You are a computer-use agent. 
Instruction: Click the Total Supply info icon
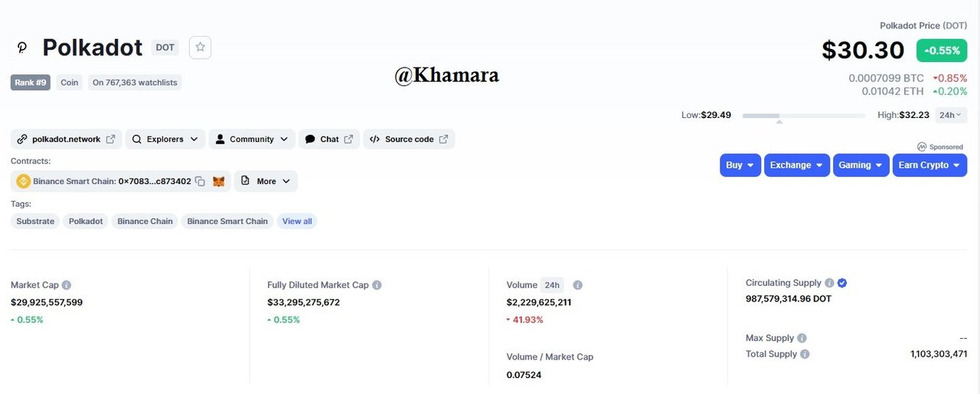805,354
